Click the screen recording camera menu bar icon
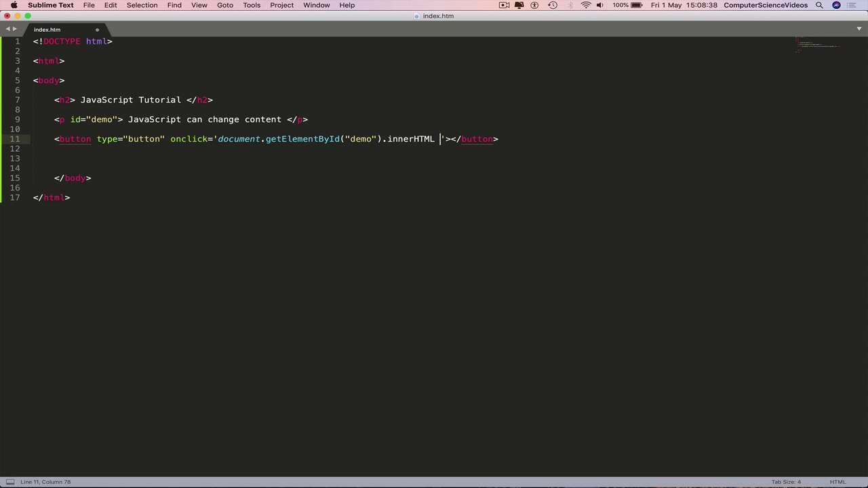This screenshot has height=488, width=868. (x=505, y=5)
